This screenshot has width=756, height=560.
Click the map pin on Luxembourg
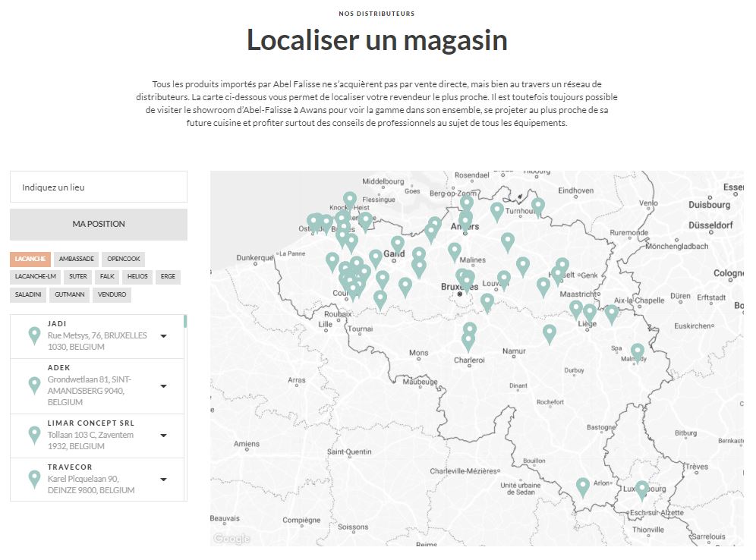point(641,489)
